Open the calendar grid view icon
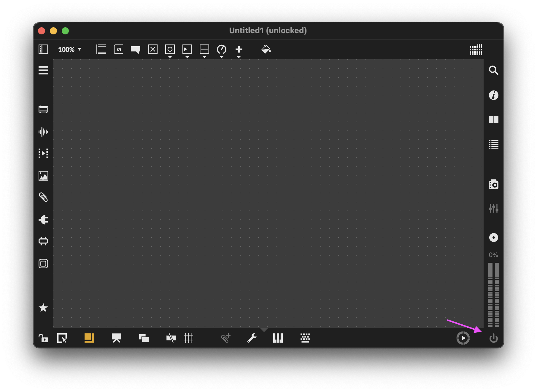This screenshot has width=537, height=392. pyautogui.click(x=476, y=50)
